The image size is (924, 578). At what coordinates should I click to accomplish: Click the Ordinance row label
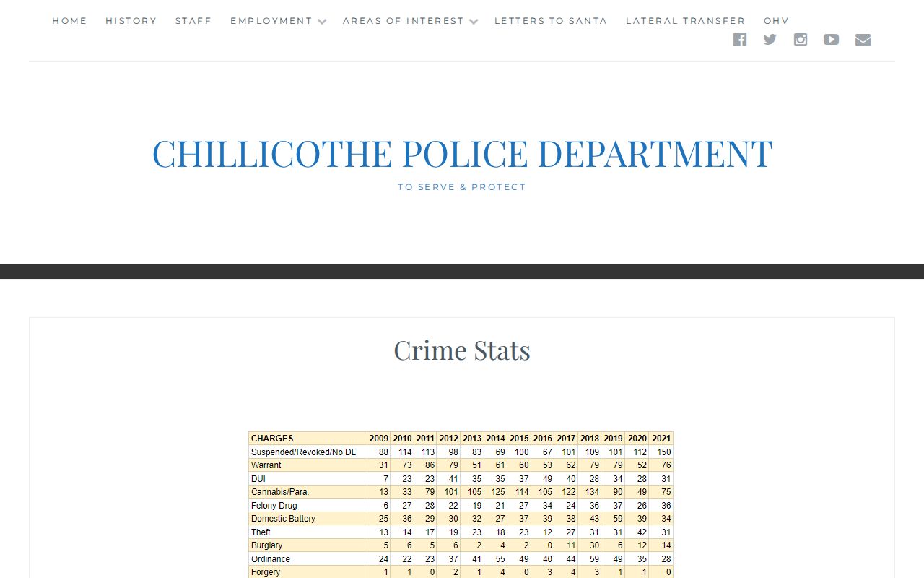[271, 559]
